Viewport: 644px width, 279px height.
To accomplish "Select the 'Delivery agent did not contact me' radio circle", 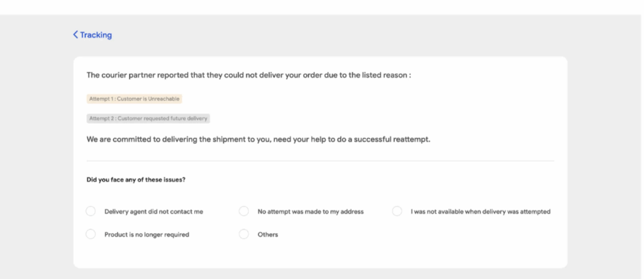I will [x=91, y=212].
